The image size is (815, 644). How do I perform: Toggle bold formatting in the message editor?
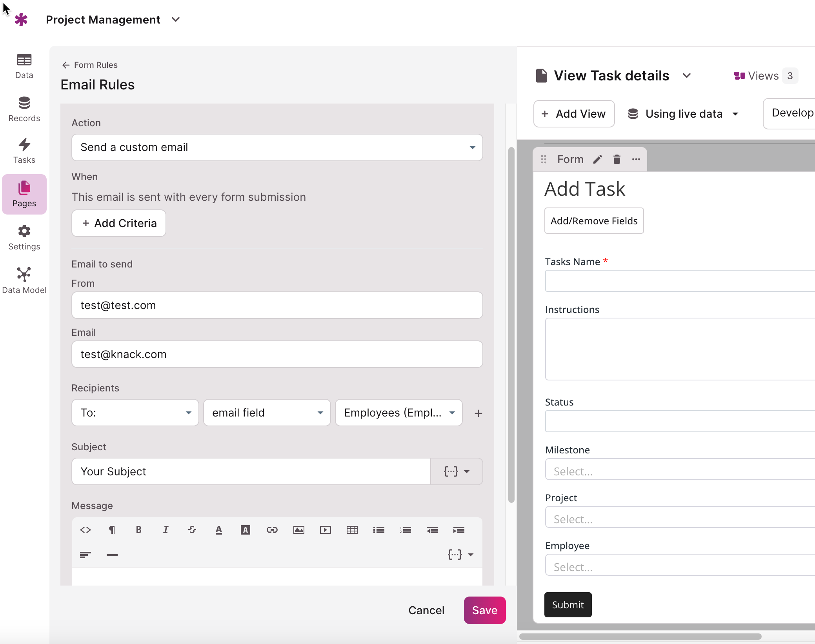[x=138, y=530]
